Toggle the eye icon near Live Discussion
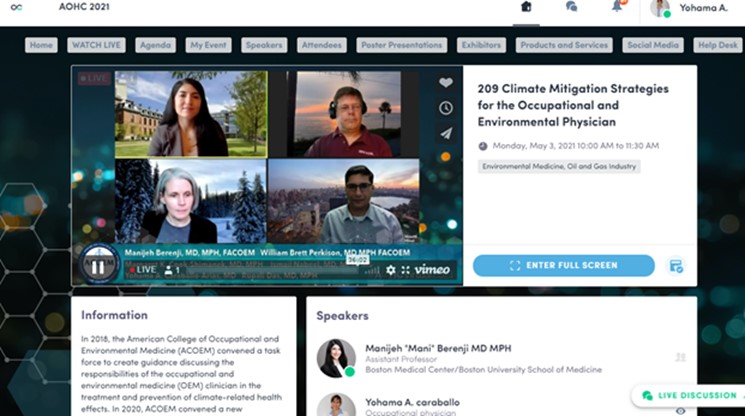Image resolution: width=745 pixels, height=416 pixels. [x=680, y=411]
